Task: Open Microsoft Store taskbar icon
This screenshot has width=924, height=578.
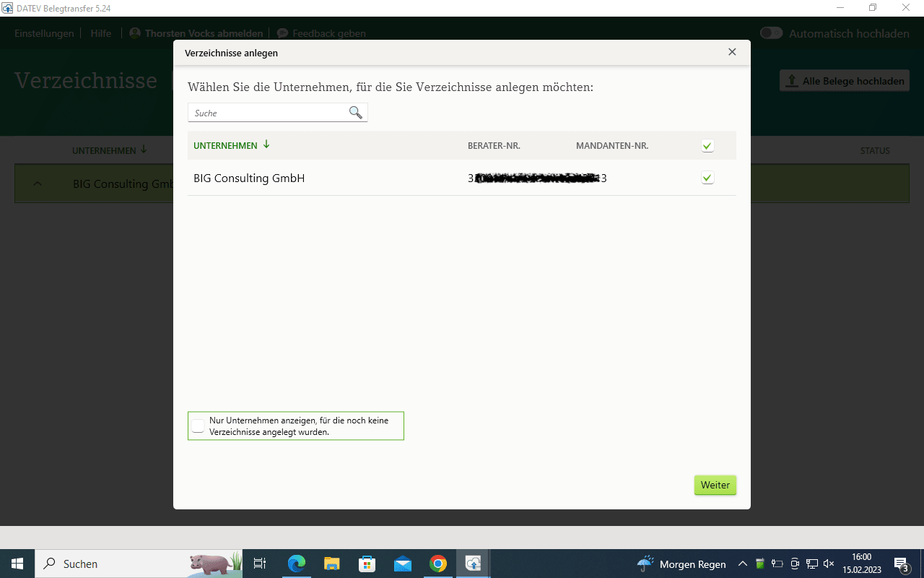Action: coord(367,564)
